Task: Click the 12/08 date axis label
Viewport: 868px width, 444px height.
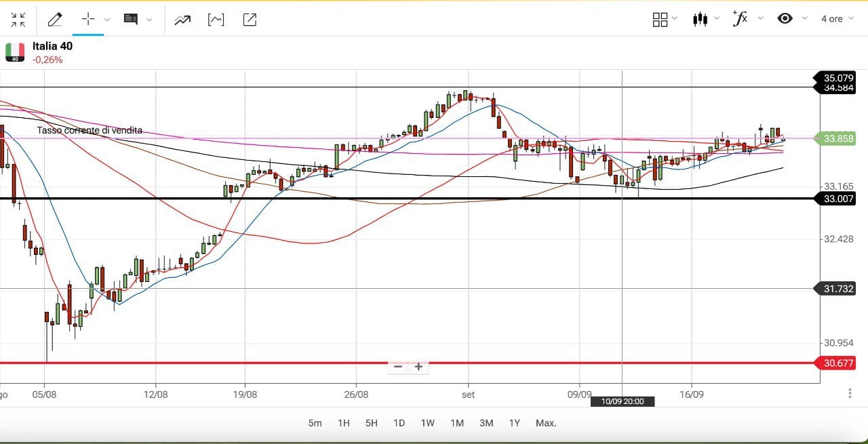Action: 155,393
